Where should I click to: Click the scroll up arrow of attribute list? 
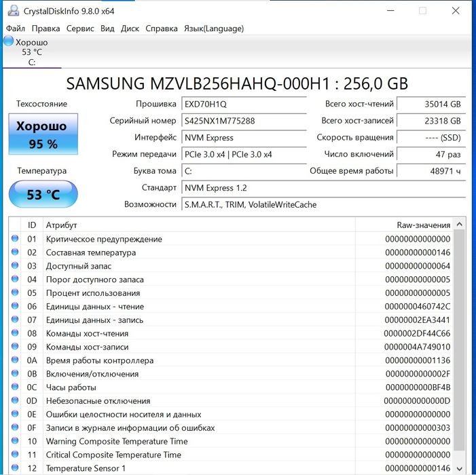459,224
